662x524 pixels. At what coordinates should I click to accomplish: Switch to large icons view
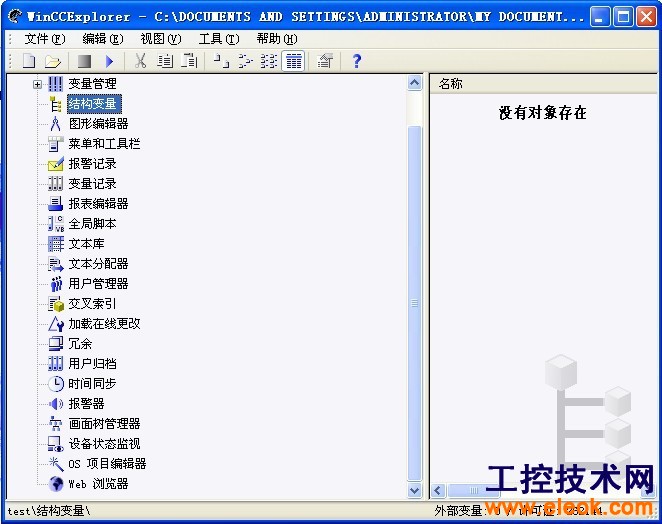coord(221,61)
